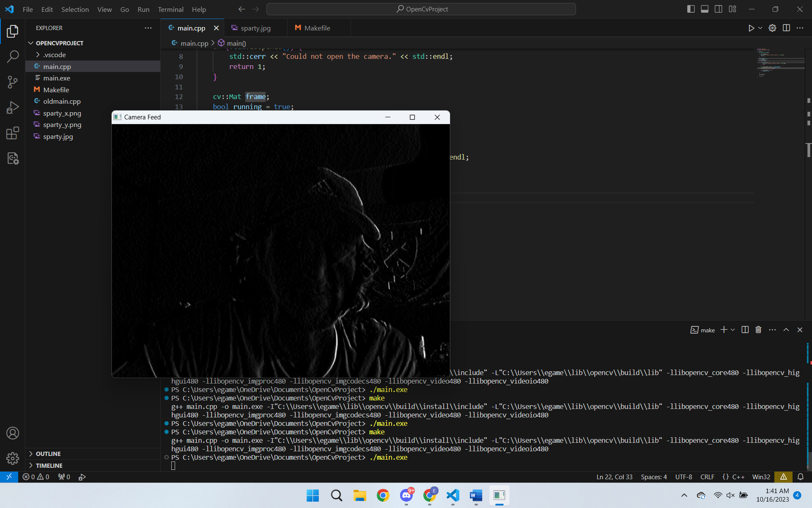Open the Manage gear icon in activity bar
Viewport: 812px width, 508px height.
point(13,458)
